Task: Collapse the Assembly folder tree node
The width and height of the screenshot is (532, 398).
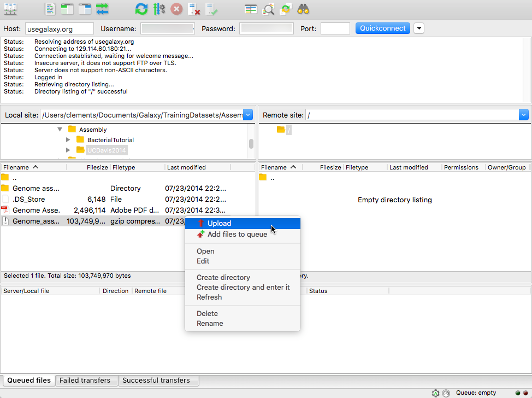Action: coord(60,129)
